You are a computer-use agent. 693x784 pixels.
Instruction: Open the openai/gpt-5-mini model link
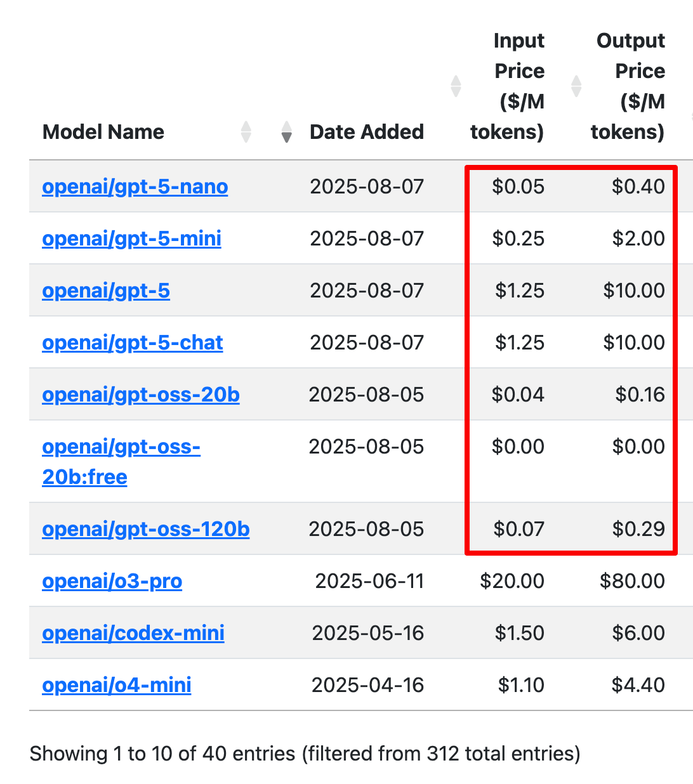click(x=131, y=238)
